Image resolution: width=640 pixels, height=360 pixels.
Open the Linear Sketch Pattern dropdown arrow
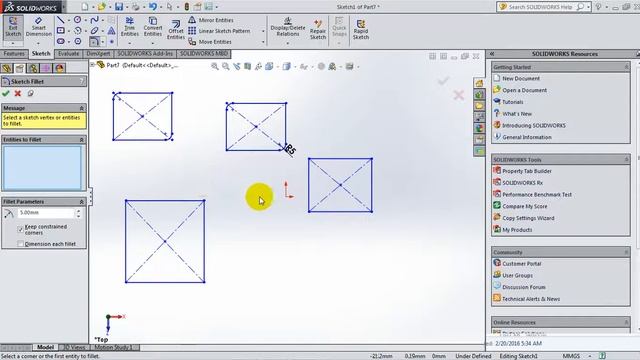(263, 31)
